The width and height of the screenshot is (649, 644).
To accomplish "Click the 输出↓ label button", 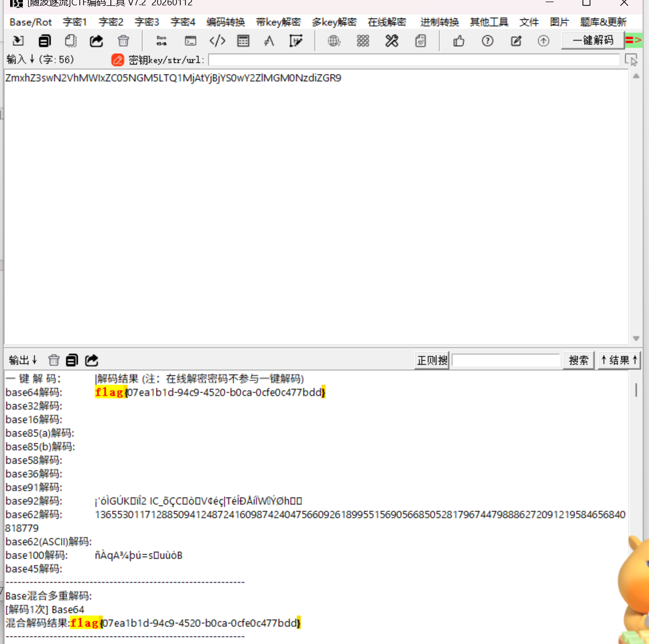I will (22, 360).
